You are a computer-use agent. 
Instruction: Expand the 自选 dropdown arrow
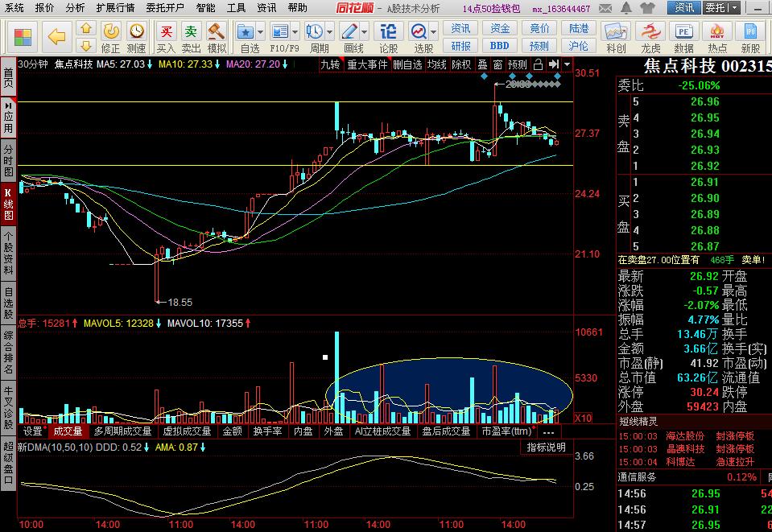tap(261, 32)
